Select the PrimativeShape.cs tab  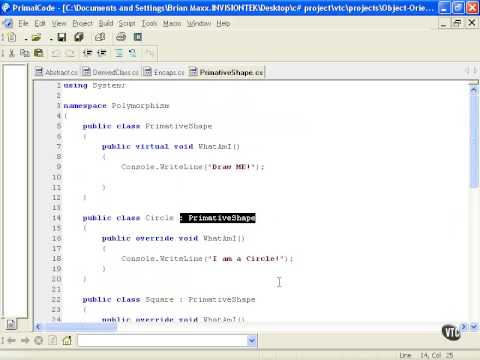point(227,72)
